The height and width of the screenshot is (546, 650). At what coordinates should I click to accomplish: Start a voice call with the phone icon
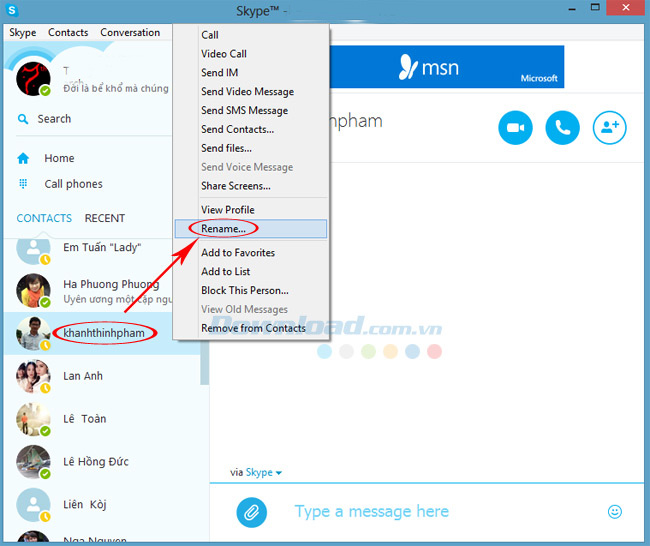coord(563,128)
